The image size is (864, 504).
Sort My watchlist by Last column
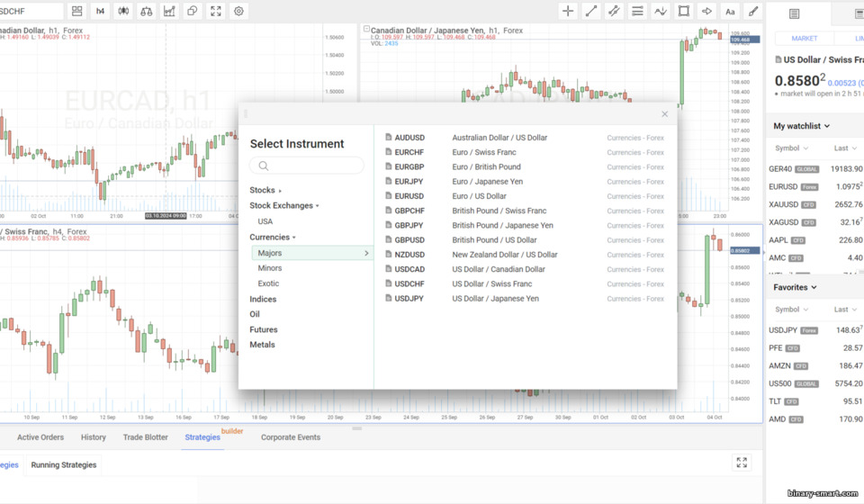coord(845,148)
